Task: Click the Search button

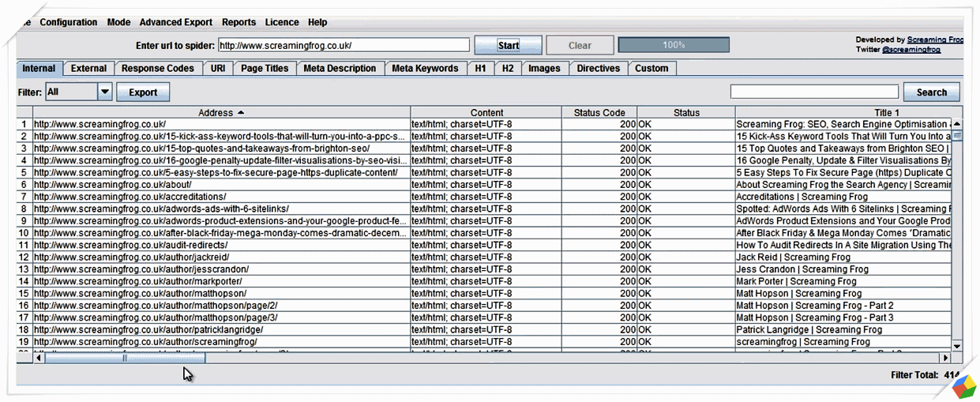Action: click(x=932, y=92)
